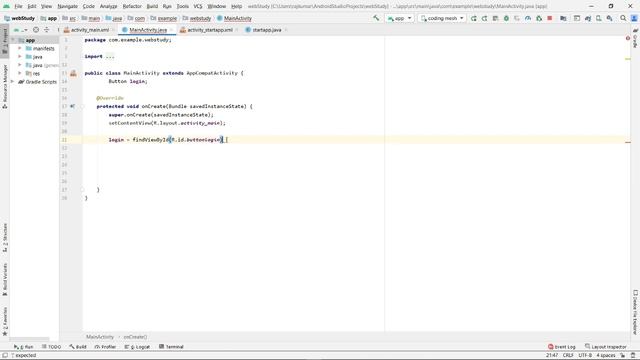Close the startapp.java tab
The height and width of the screenshot is (360, 640).
tap(286, 30)
